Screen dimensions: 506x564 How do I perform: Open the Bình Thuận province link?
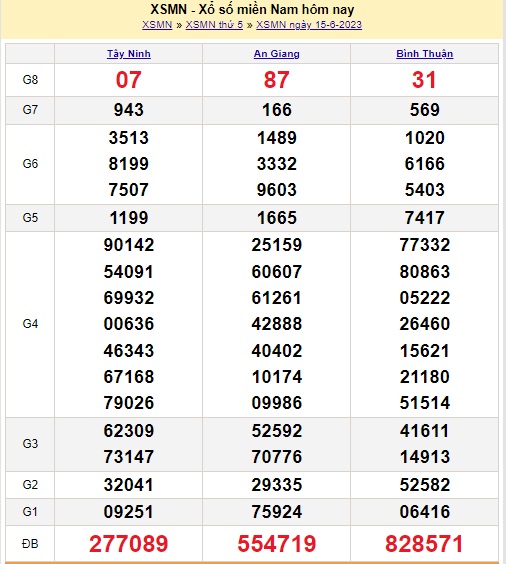425,54
